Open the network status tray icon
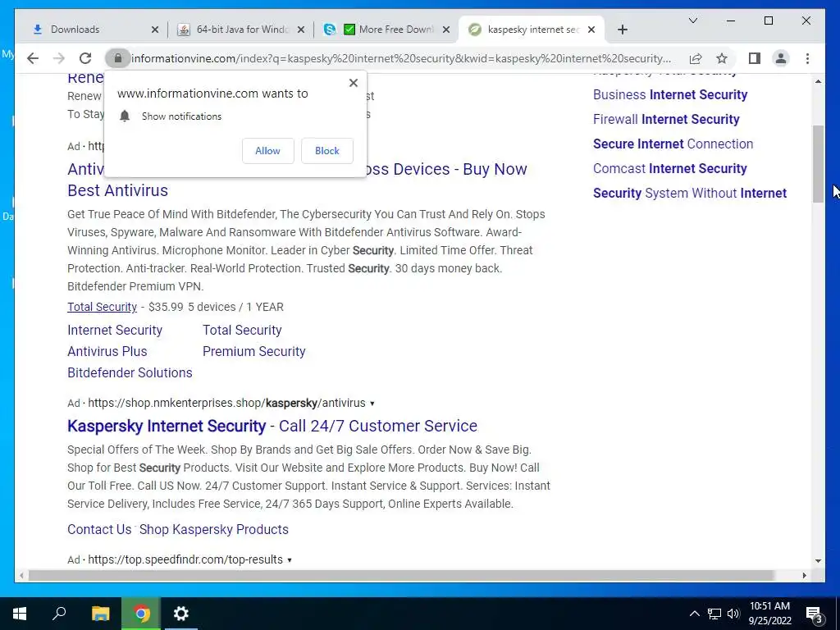 tap(714, 614)
